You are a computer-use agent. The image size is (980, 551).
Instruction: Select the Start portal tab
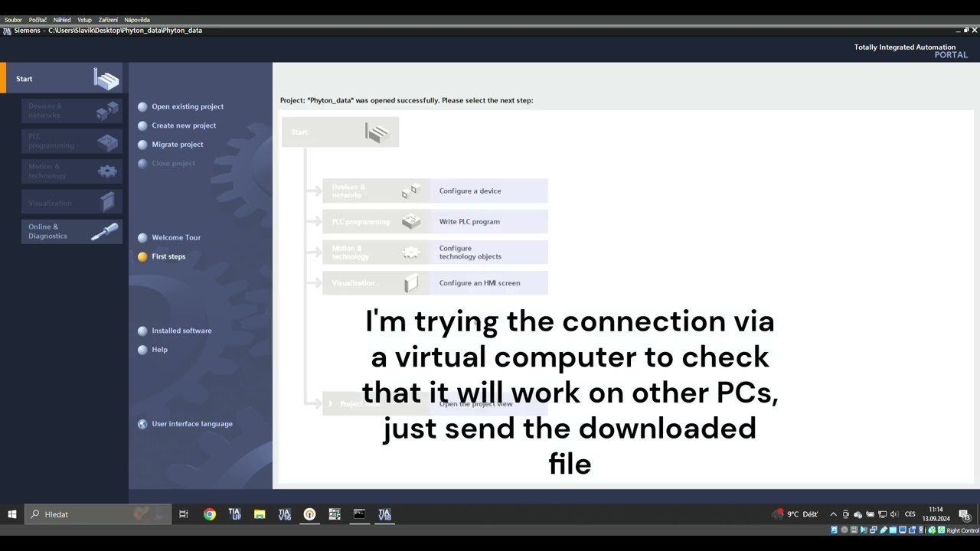[x=61, y=79]
